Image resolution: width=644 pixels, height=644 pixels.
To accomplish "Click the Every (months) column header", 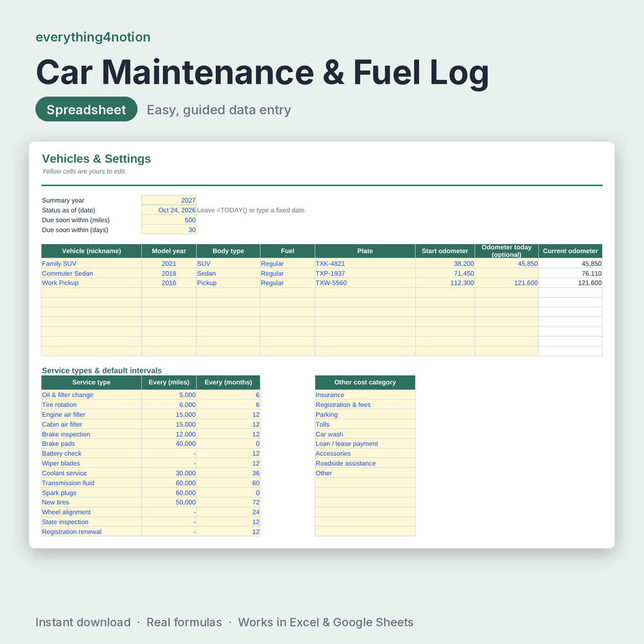I will (x=229, y=382).
